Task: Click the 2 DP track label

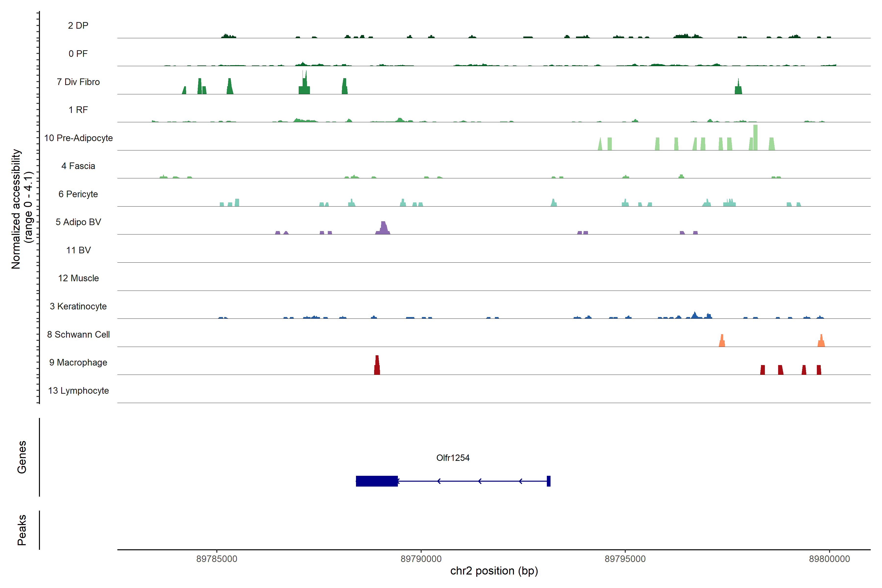Action: [x=78, y=25]
